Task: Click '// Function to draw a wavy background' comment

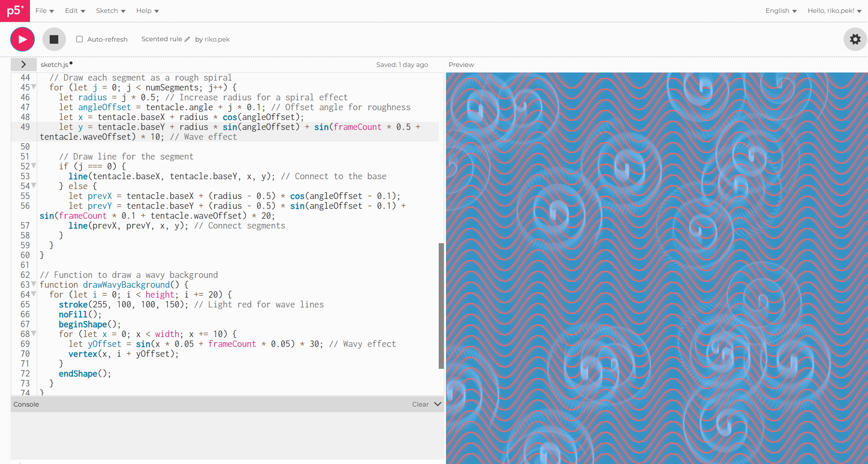Action: tap(129, 275)
